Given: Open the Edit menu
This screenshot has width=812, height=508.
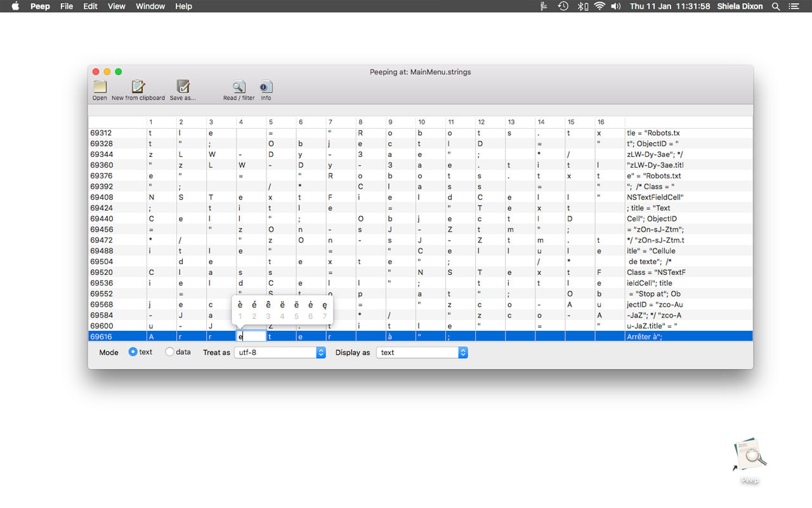Looking at the screenshot, I should (90, 6).
